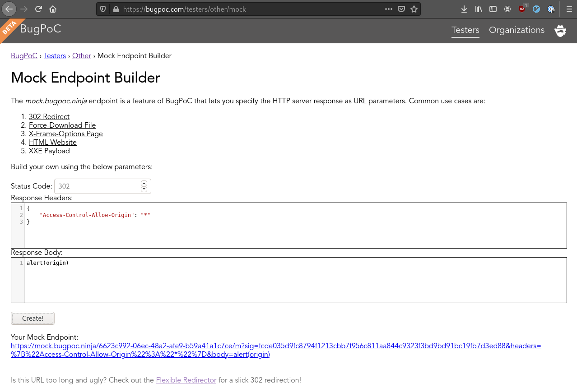Screen dimensions: 577x392
Task: Click the Testers breadcrumb link
Action: click(x=55, y=56)
